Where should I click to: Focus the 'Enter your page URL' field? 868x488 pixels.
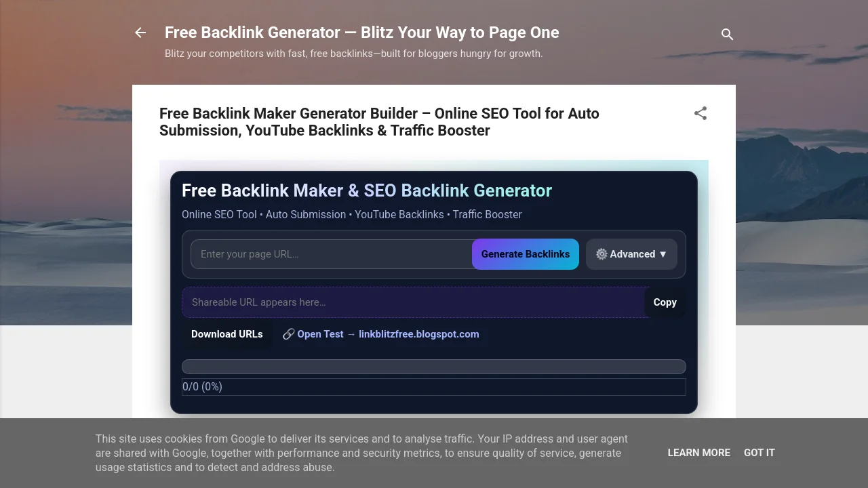click(332, 254)
